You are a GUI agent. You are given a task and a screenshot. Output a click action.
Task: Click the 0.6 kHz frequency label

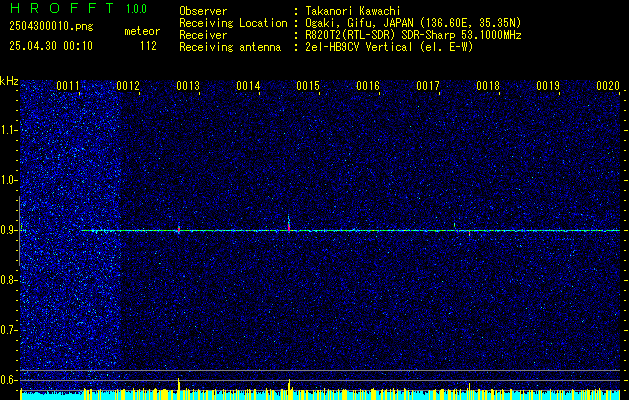[8, 380]
